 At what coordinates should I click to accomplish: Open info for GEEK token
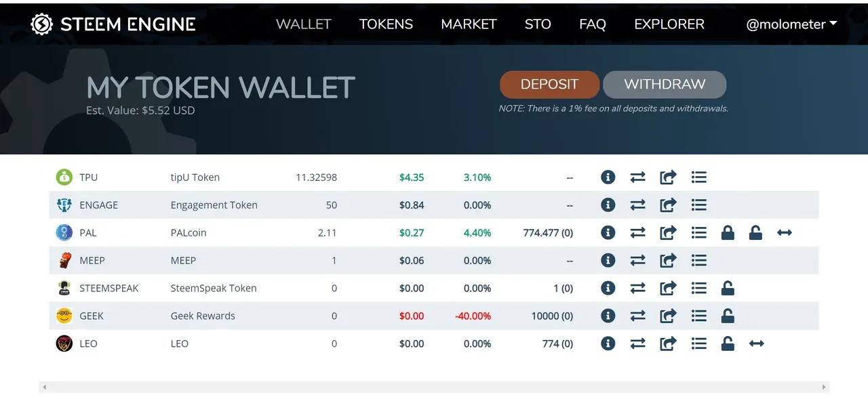(608, 316)
